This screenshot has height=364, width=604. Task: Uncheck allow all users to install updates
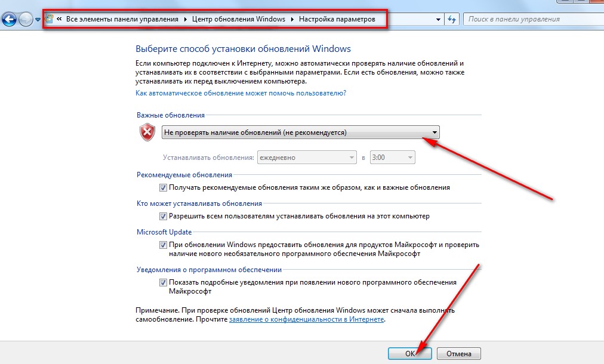click(x=163, y=216)
